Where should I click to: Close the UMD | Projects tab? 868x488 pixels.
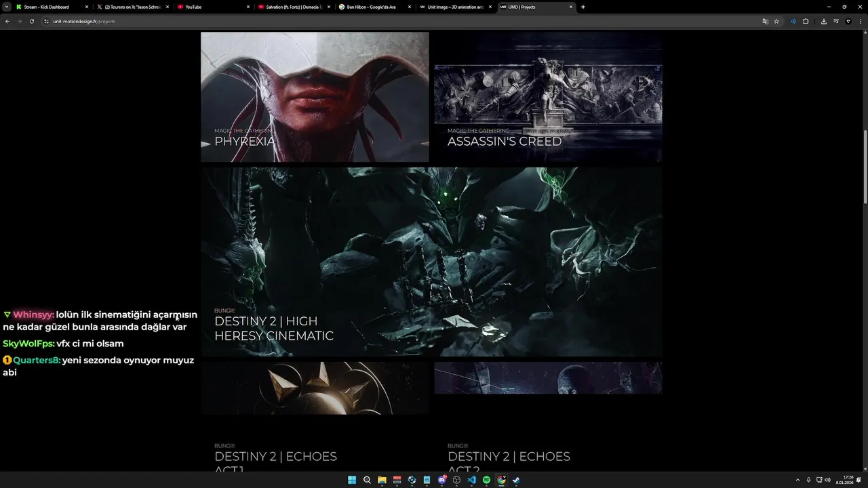(x=571, y=7)
